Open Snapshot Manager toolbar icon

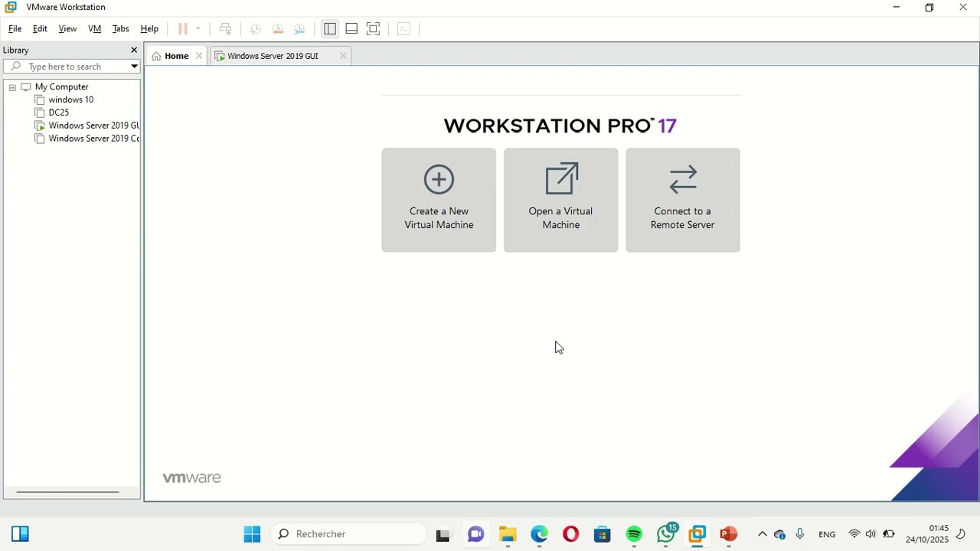point(300,29)
